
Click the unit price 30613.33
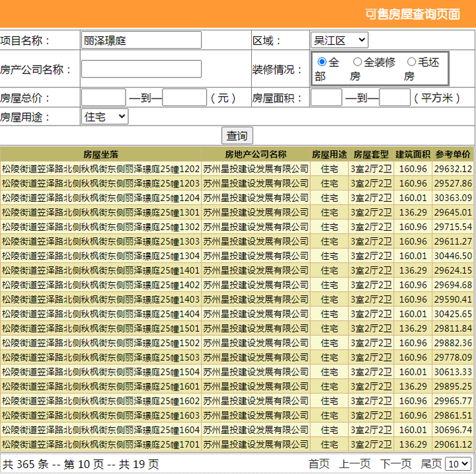[x=453, y=372]
